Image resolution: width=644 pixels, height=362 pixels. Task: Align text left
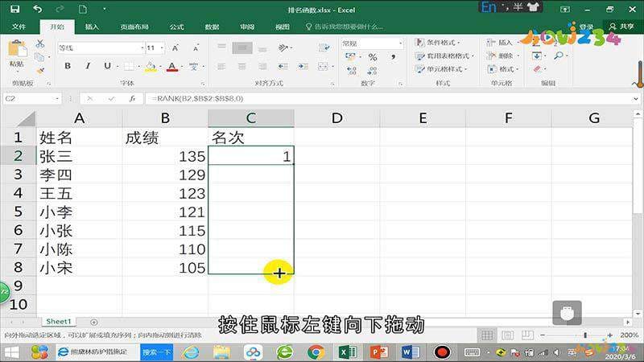coord(222,66)
